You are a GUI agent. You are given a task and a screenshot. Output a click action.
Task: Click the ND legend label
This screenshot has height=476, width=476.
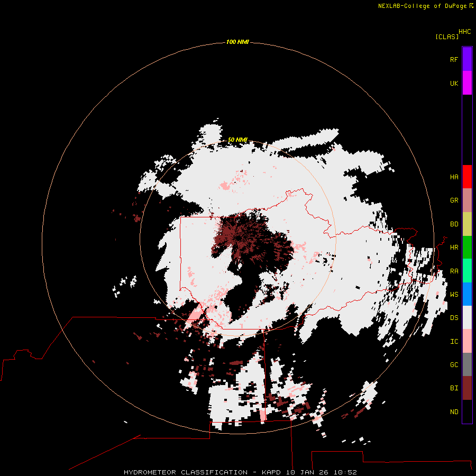coord(454,412)
